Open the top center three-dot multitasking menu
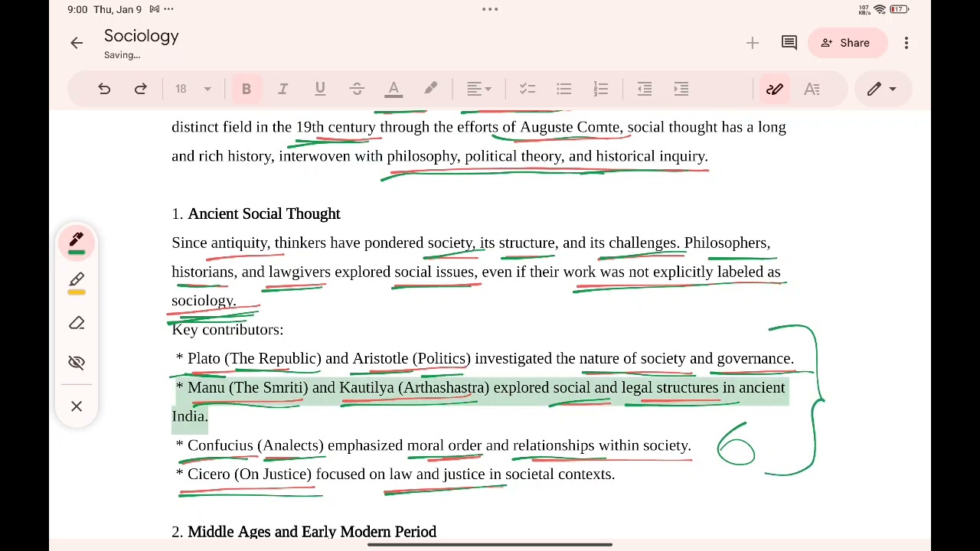Viewport: 980px width, 551px height. (490, 9)
